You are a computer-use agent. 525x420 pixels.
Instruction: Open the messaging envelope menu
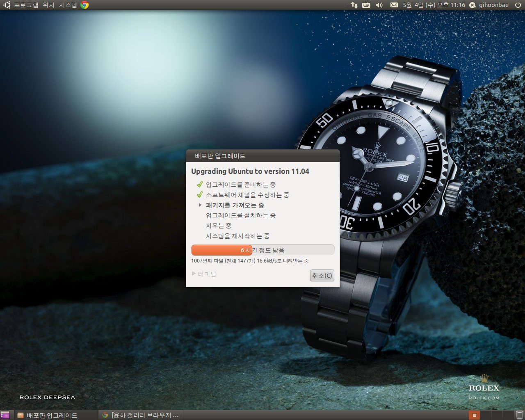(x=394, y=5)
